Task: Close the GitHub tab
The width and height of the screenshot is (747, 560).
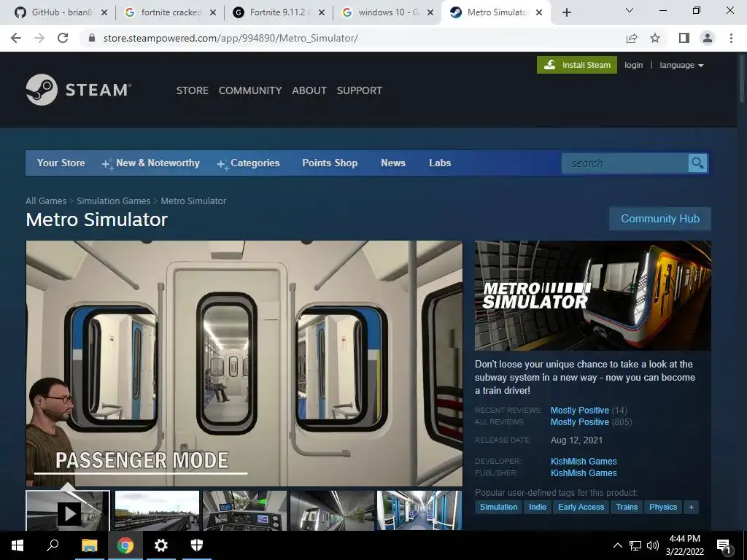Action: (x=104, y=12)
